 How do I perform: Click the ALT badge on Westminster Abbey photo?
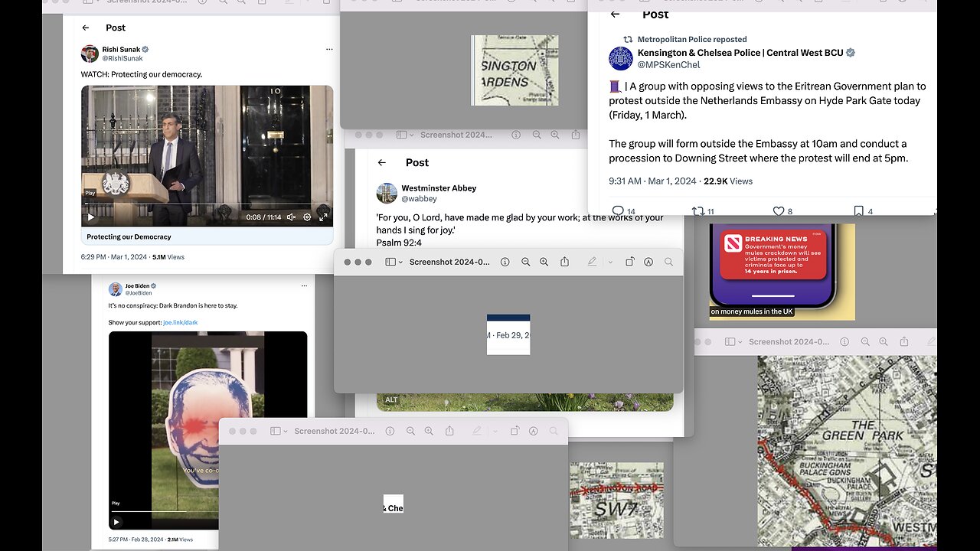pyautogui.click(x=391, y=400)
